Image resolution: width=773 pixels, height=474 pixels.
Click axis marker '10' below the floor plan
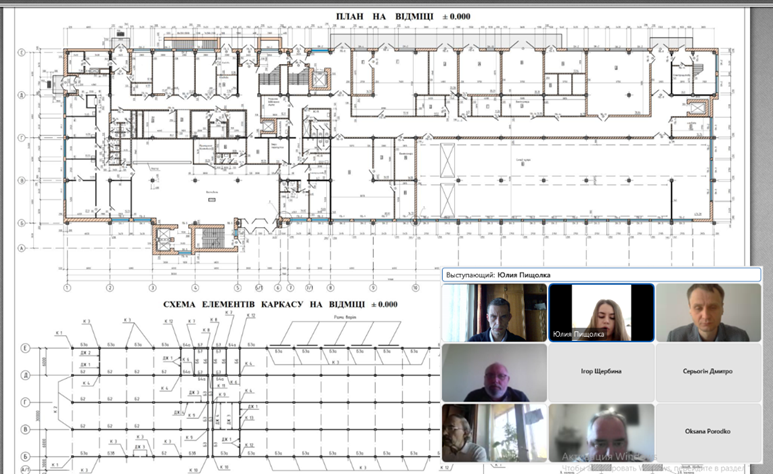point(416,288)
